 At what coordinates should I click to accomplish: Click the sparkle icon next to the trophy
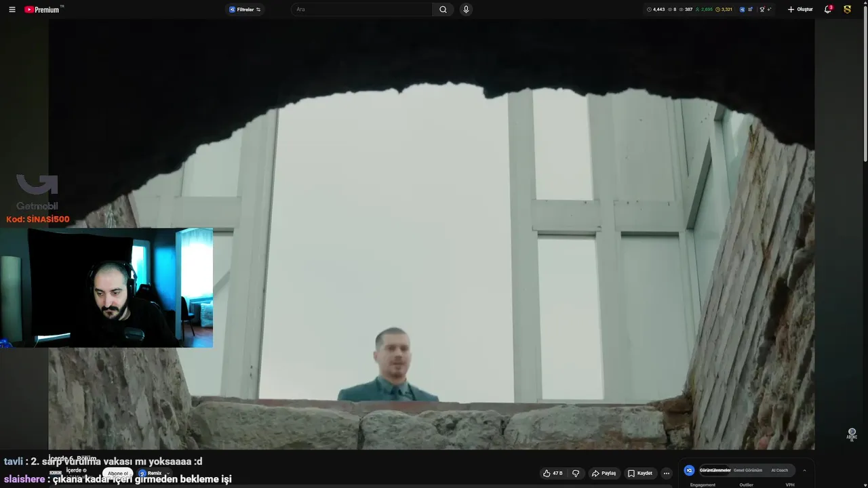coord(769,9)
